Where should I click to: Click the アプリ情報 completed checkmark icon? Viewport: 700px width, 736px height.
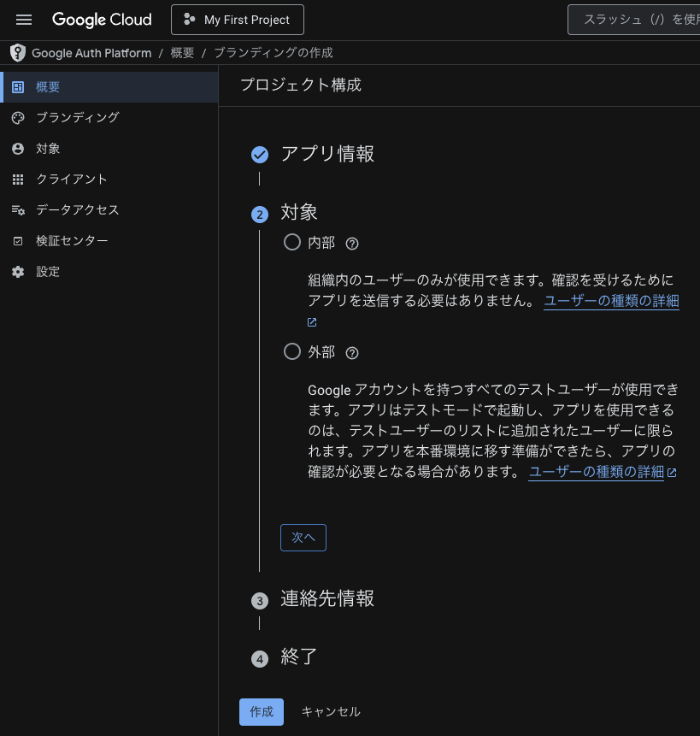click(x=260, y=155)
